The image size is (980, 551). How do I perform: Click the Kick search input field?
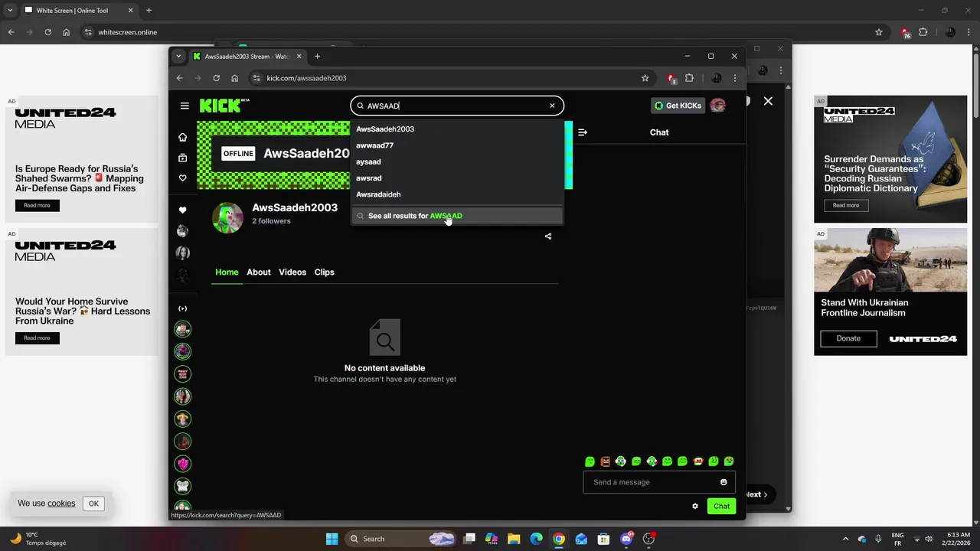(457, 106)
